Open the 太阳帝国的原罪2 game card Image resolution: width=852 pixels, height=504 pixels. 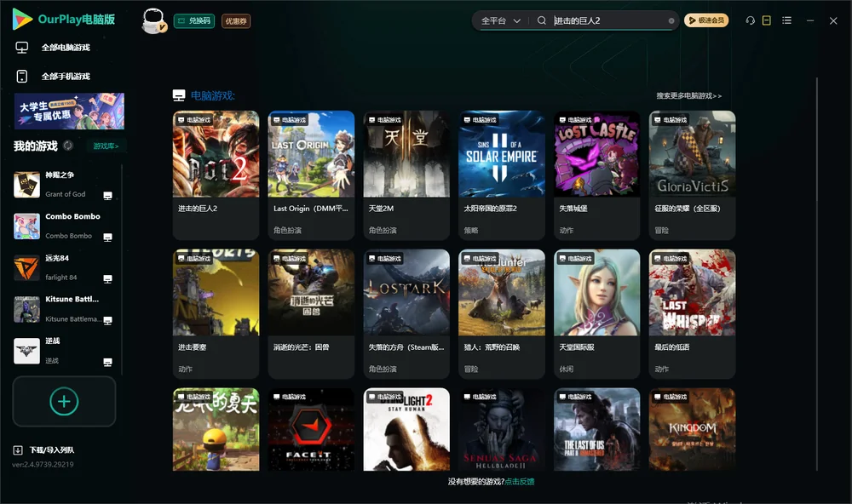coord(502,175)
